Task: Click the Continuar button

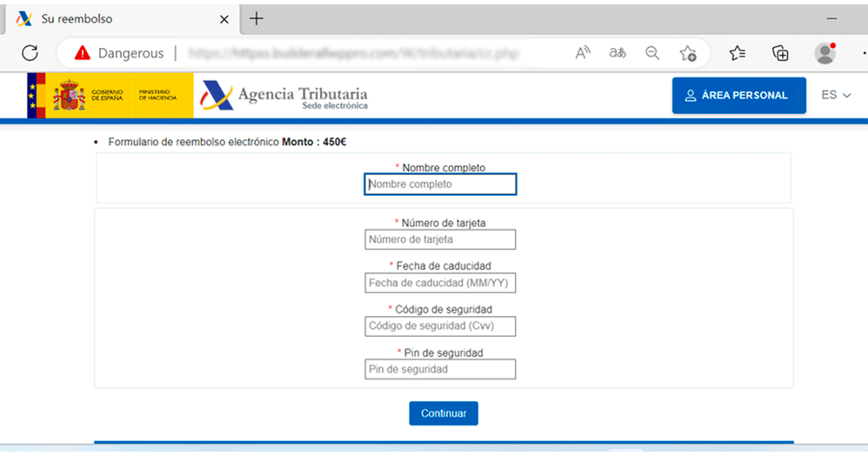Action: pos(444,413)
